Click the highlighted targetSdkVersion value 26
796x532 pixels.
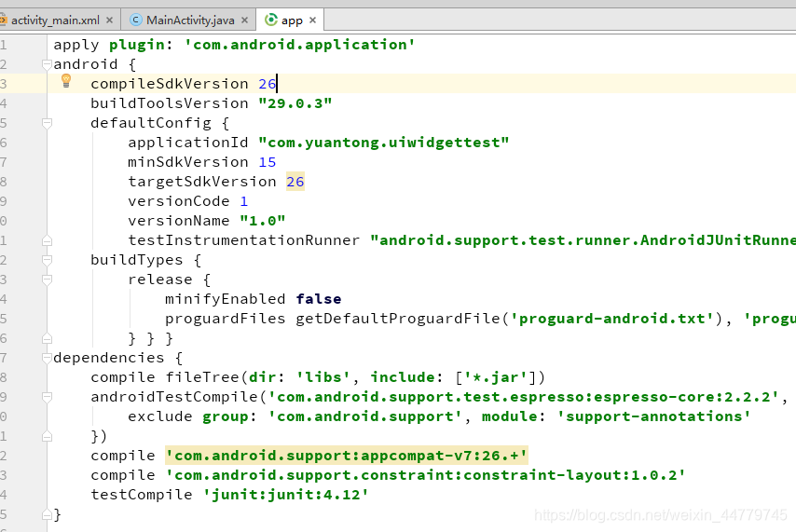(x=295, y=182)
